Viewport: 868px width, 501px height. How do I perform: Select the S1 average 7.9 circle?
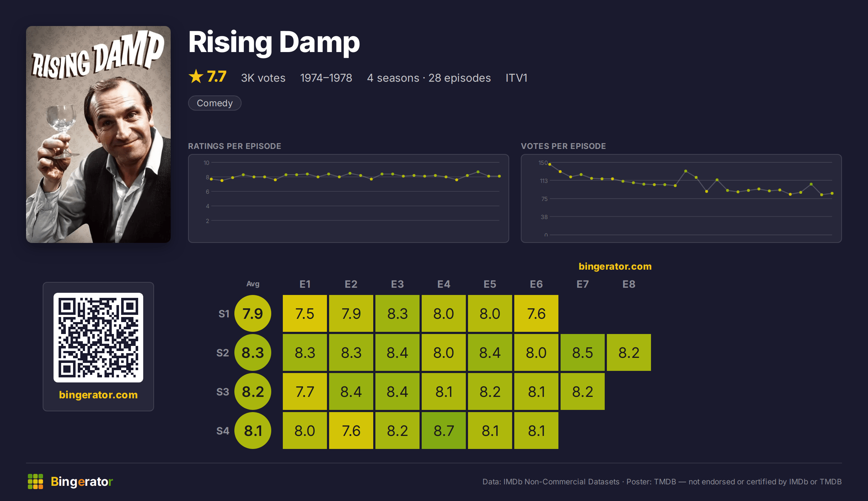coord(253,313)
